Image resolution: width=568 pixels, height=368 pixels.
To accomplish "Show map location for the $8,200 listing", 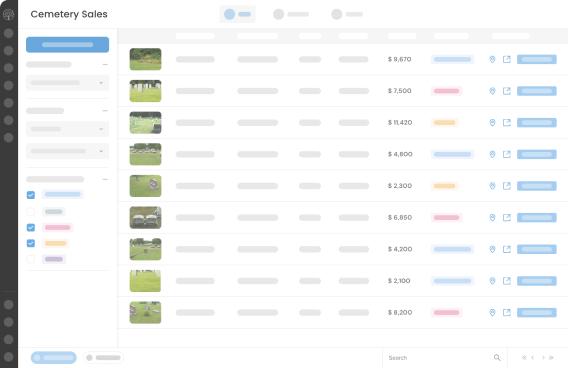I will click(492, 312).
